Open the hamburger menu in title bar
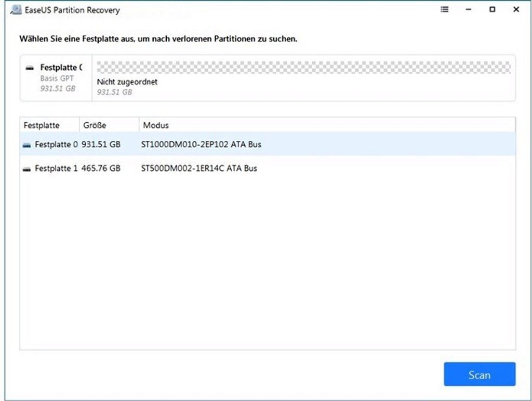 [x=445, y=10]
